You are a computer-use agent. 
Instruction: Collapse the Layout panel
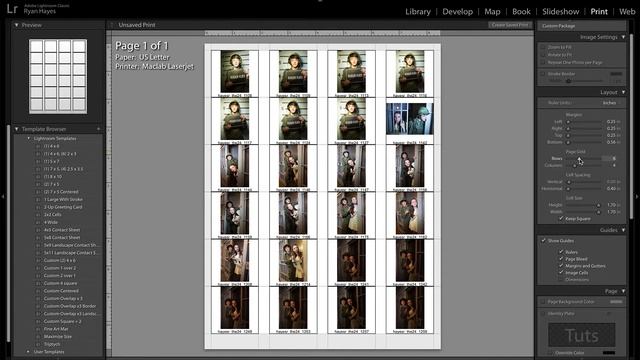tap(623, 92)
